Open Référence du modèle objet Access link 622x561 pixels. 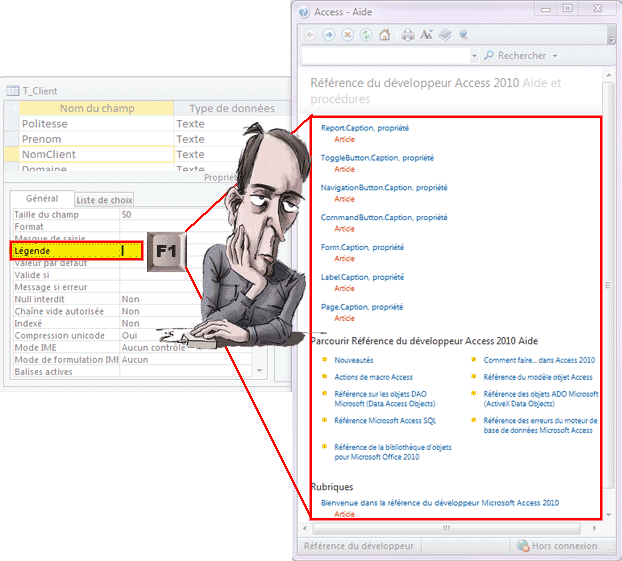[538, 377]
